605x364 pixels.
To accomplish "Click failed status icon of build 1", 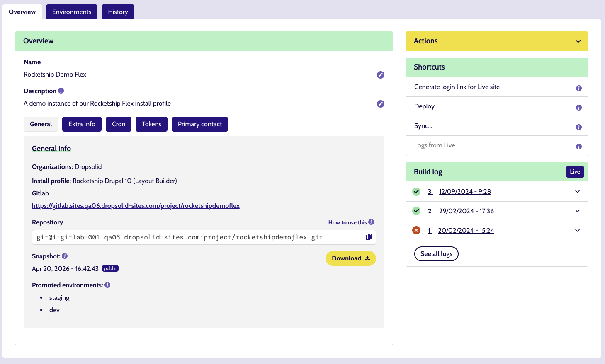I will click(x=416, y=230).
